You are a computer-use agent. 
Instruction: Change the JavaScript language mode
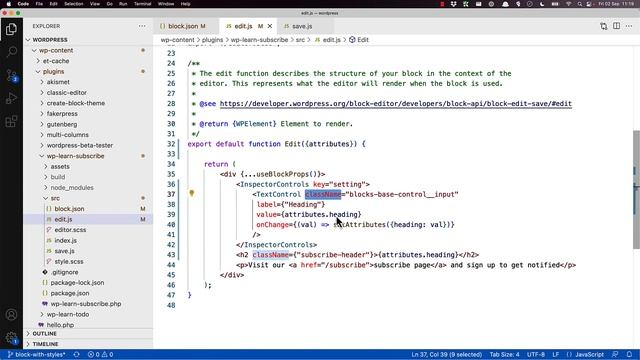click(589, 354)
